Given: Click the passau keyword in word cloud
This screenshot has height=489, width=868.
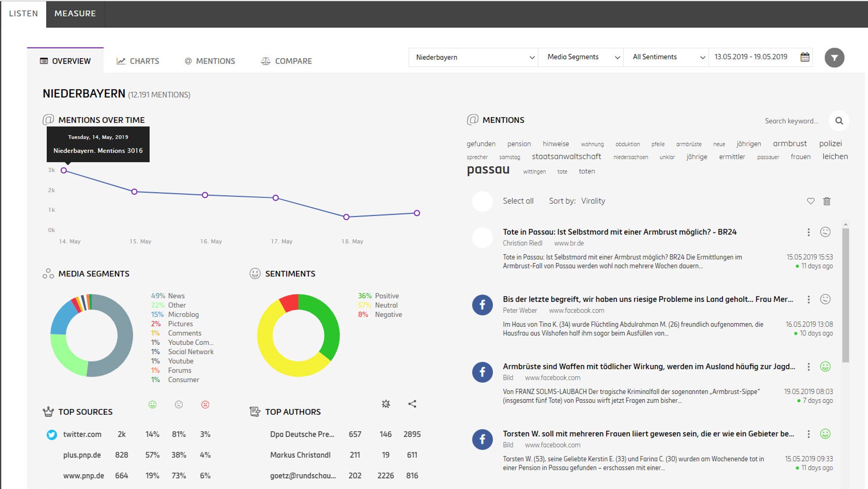Looking at the screenshot, I should (x=488, y=170).
